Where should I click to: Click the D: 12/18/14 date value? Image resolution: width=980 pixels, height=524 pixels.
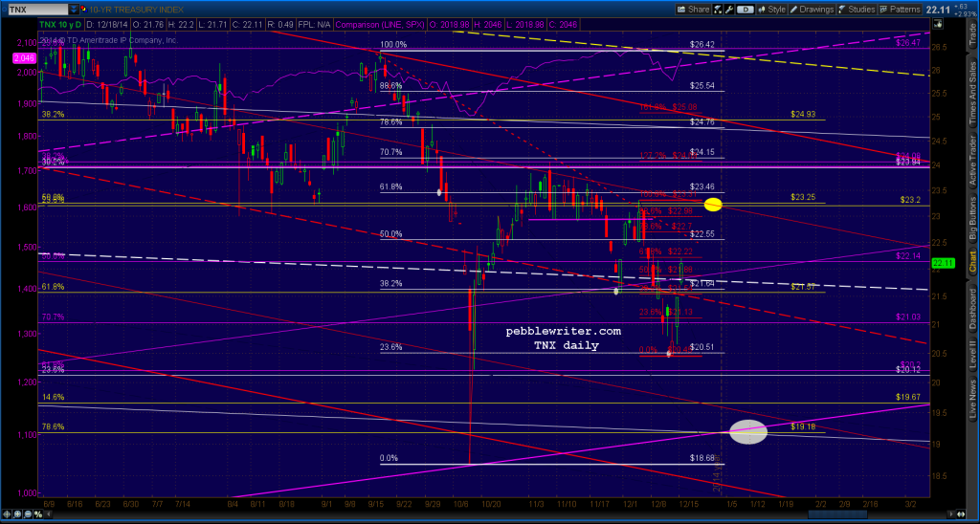point(107,24)
